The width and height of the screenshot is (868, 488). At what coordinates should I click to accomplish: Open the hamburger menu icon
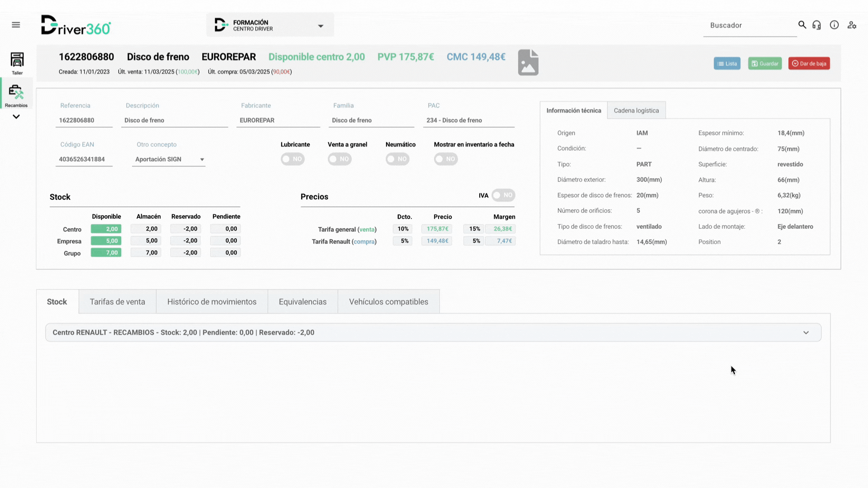tap(16, 25)
